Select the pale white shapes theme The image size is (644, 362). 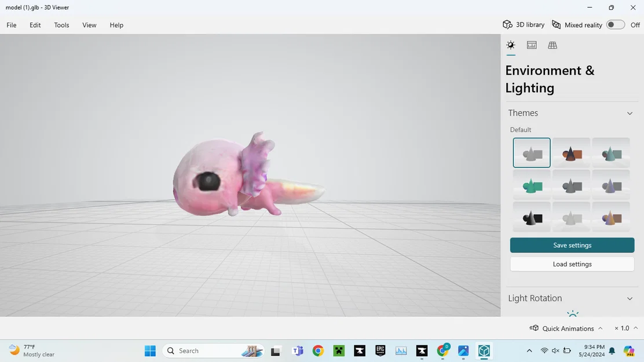[x=571, y=217]
